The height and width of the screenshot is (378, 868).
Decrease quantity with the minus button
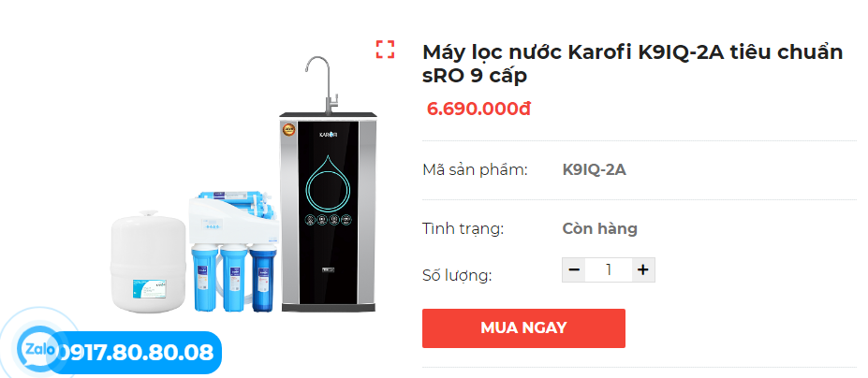[574, 270]
